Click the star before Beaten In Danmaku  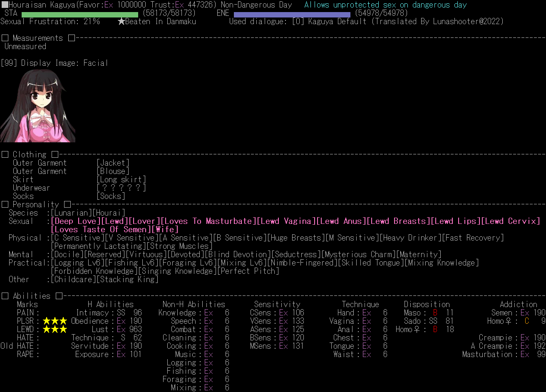(121, 21)
